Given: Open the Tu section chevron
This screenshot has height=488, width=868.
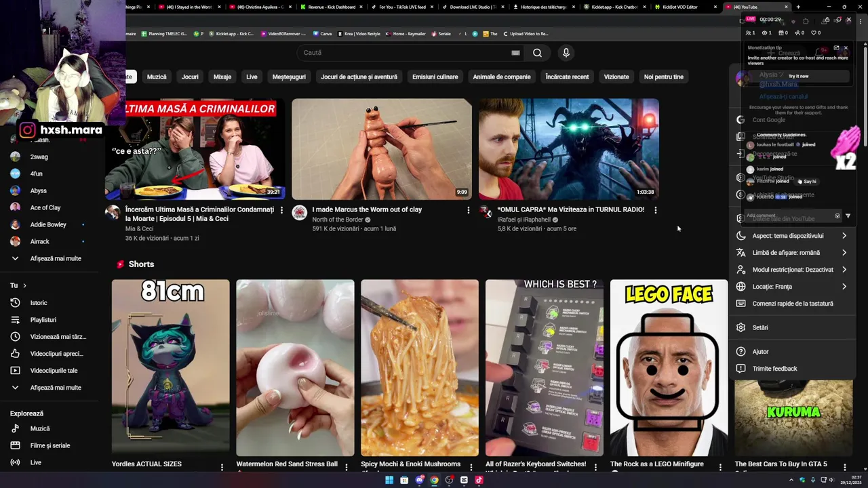Looking at the screenshot, I should pos(24,285).
